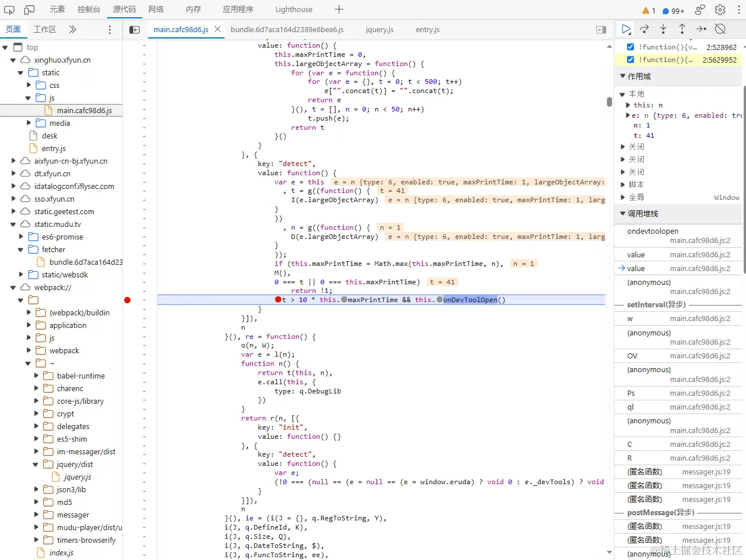Switch to the 工作区 navigator tab
746x560 pixels.
(x=45, y=29)
